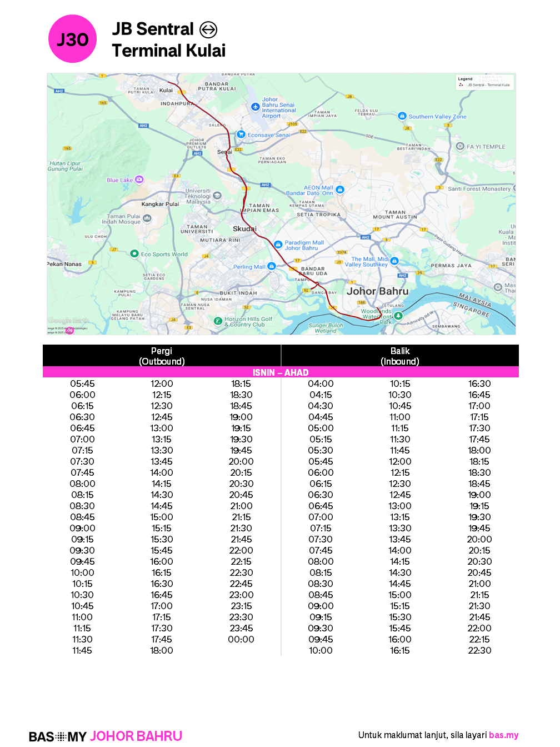Click the Paradigm Mall Johor Bahru marker
The width and height of the screenshot is (560, 747).
[x=278, y=244]
